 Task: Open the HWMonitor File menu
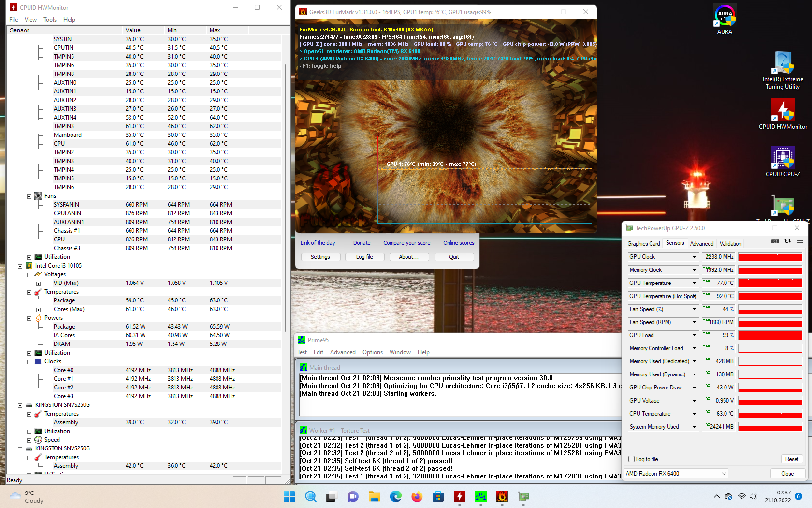[14, 20]
